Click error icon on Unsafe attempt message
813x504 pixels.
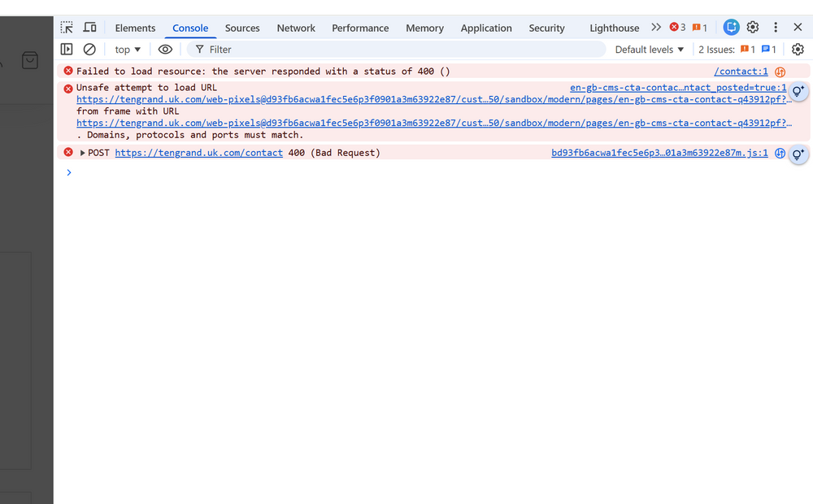tap(68, 89)
